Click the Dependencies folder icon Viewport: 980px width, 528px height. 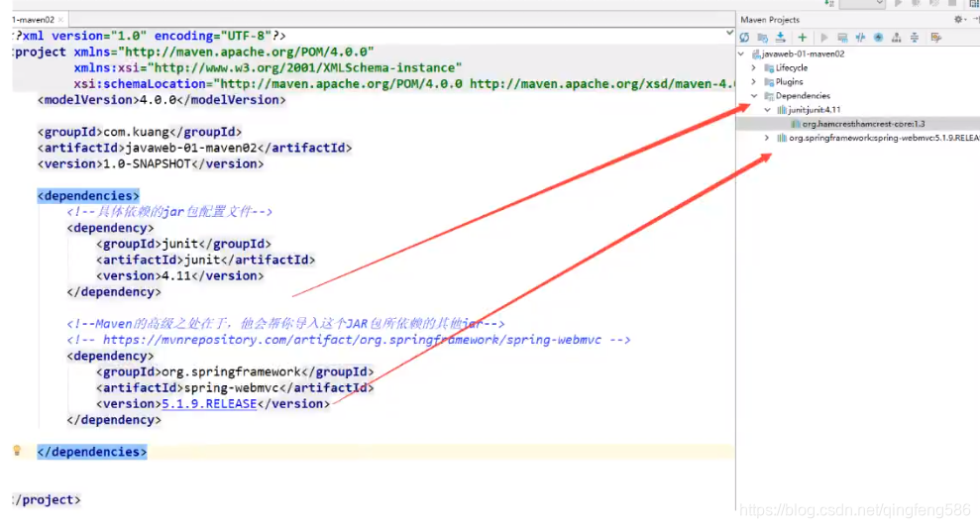coord(769,96)
